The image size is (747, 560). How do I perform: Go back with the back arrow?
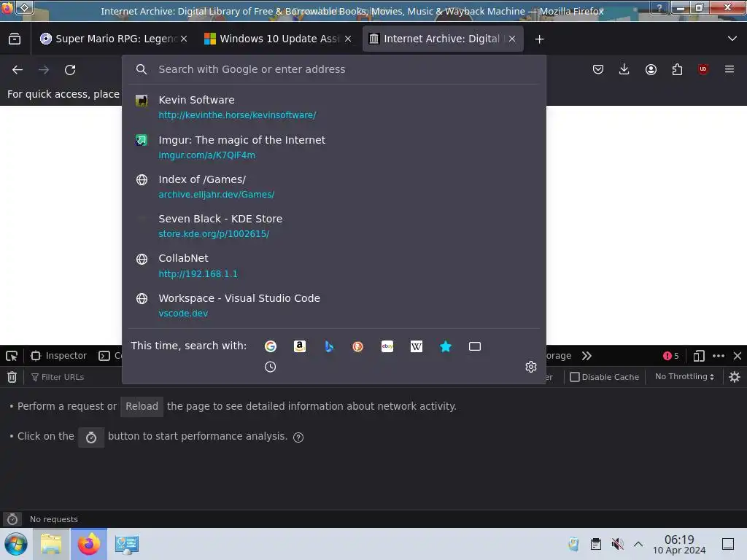pyautogui.click(x=18, y=70)
